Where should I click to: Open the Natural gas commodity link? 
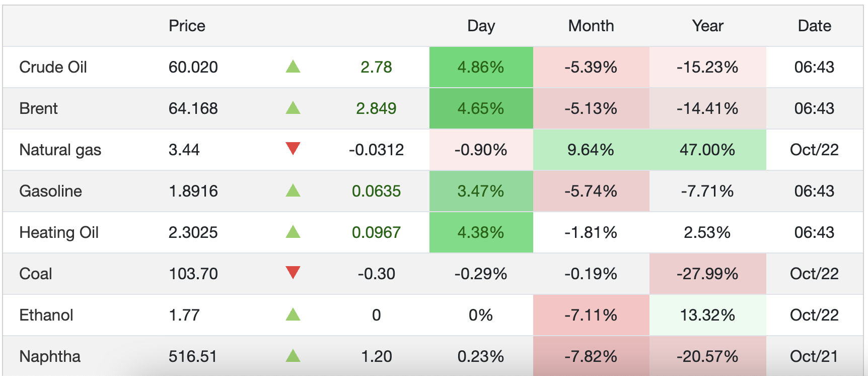pyautogui.click(x=60, y=150)
